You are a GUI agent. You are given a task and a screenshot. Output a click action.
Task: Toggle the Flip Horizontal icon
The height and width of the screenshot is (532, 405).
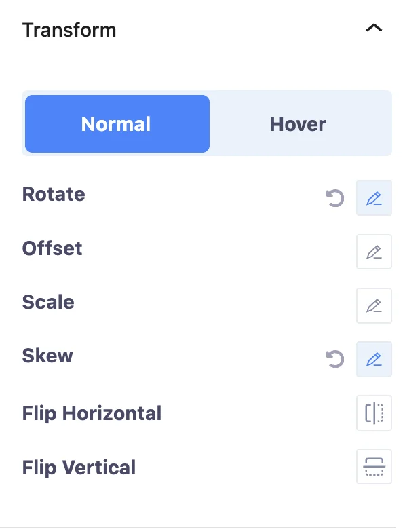[x=374, y=413]
